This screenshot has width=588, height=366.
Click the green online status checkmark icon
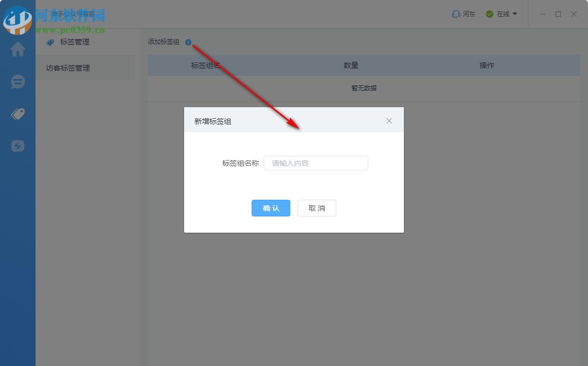[x=489, y=14]
